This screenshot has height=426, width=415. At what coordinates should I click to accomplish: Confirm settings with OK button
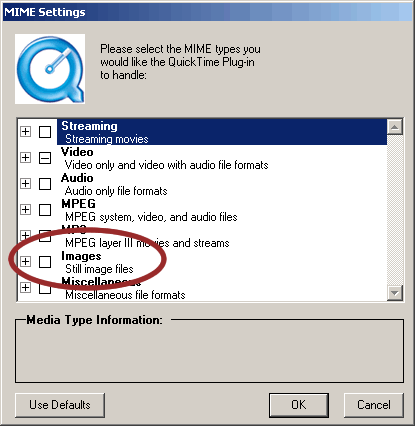point(299,405)
